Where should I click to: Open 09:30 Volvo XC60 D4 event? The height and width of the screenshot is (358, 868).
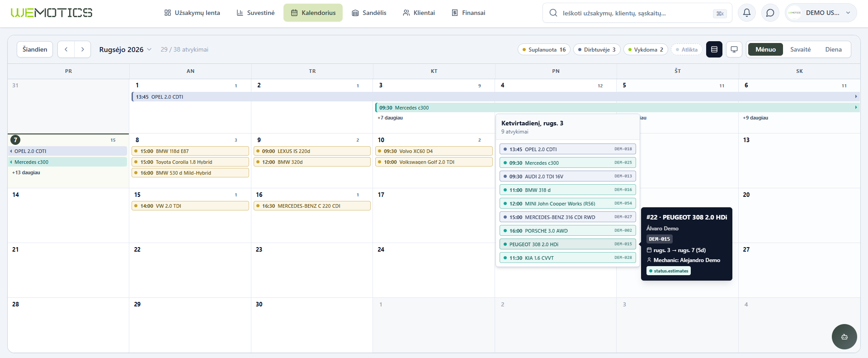434,151
